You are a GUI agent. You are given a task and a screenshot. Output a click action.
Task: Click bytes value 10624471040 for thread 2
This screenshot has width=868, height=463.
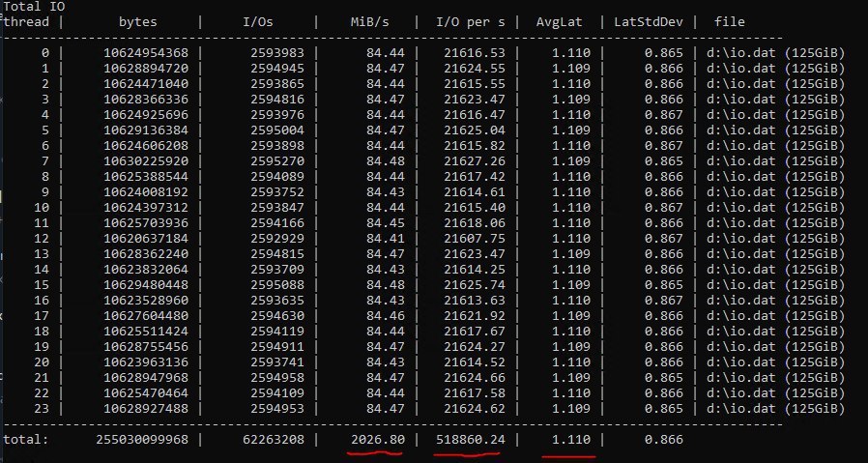(146, 84)
